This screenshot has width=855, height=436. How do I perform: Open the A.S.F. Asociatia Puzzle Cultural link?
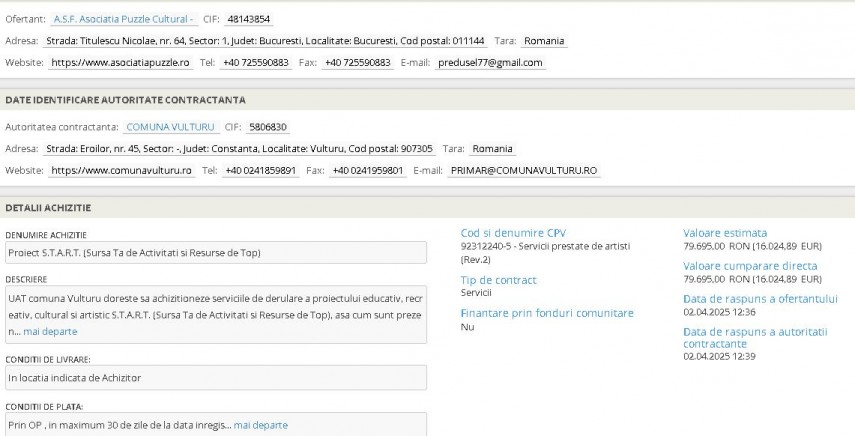click(x=124, y=19)
